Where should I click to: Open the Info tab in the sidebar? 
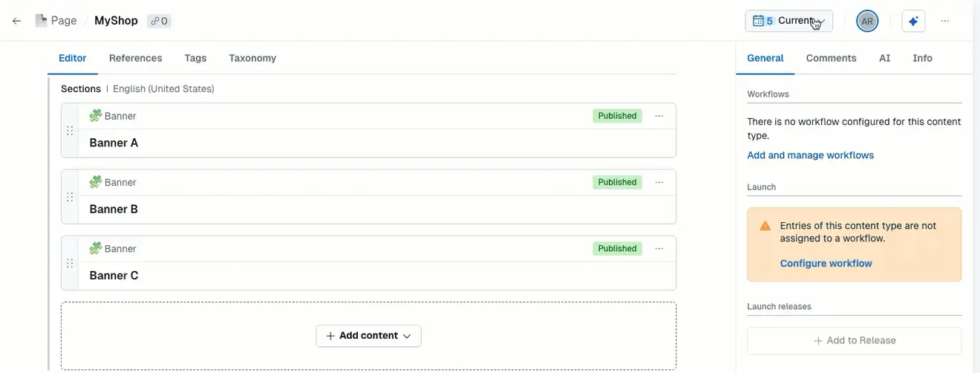[922, 58]
